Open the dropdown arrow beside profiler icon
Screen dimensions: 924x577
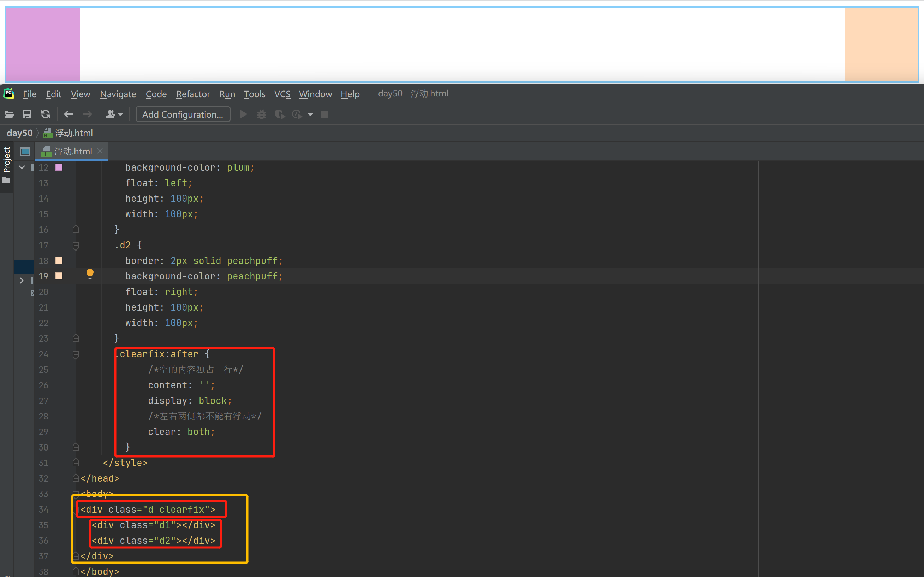click(x=310, y=114)
